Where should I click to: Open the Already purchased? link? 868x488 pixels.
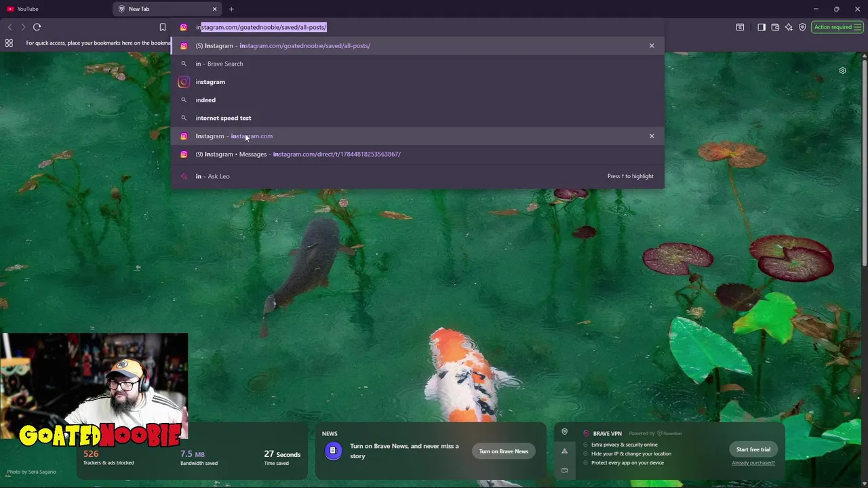pos(753,463)
